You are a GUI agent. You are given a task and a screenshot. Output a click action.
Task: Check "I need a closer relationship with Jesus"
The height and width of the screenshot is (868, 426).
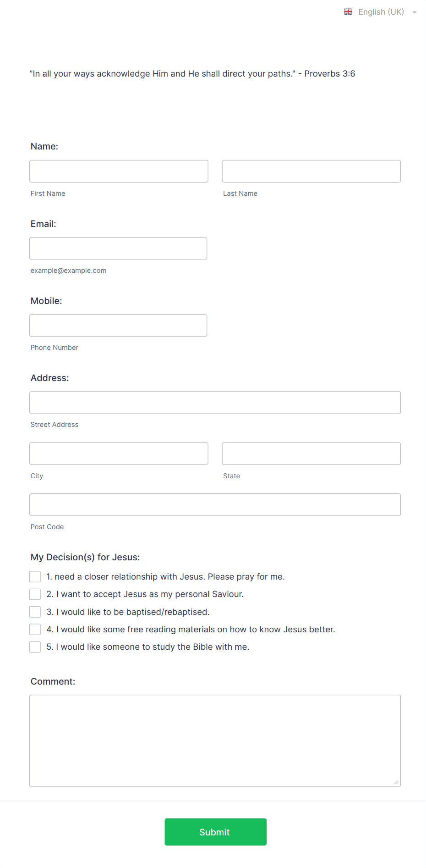pyautogui.click(x=35, y=576)
